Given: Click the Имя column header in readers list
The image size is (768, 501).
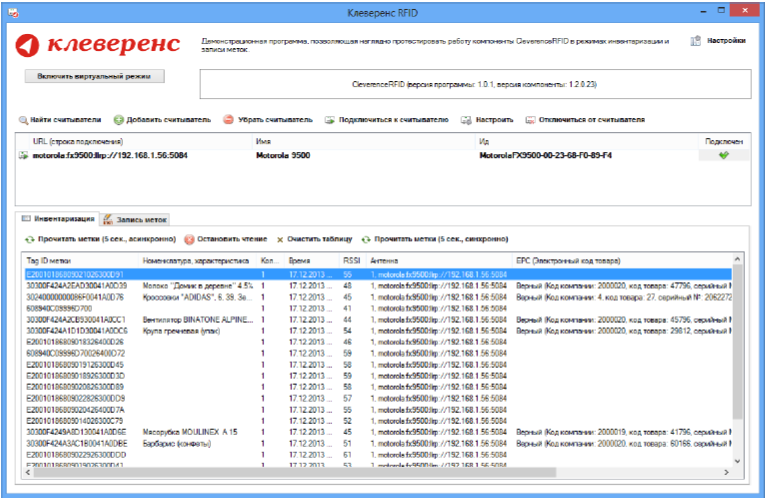Looking at the screenshot, I should [x=364, y=142].
